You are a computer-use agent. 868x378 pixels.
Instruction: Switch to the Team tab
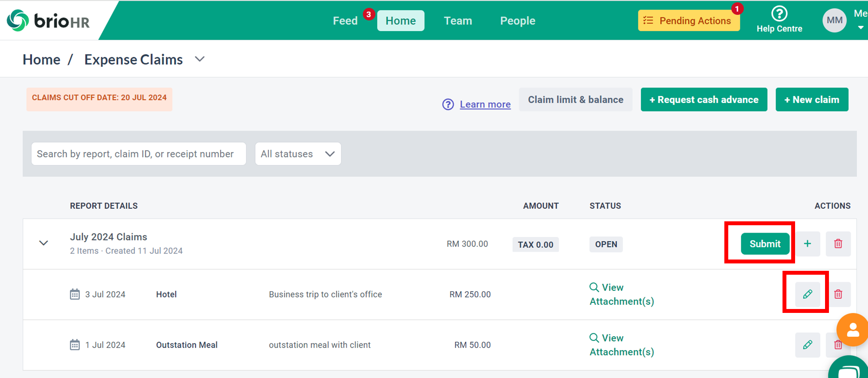[458, 21]
